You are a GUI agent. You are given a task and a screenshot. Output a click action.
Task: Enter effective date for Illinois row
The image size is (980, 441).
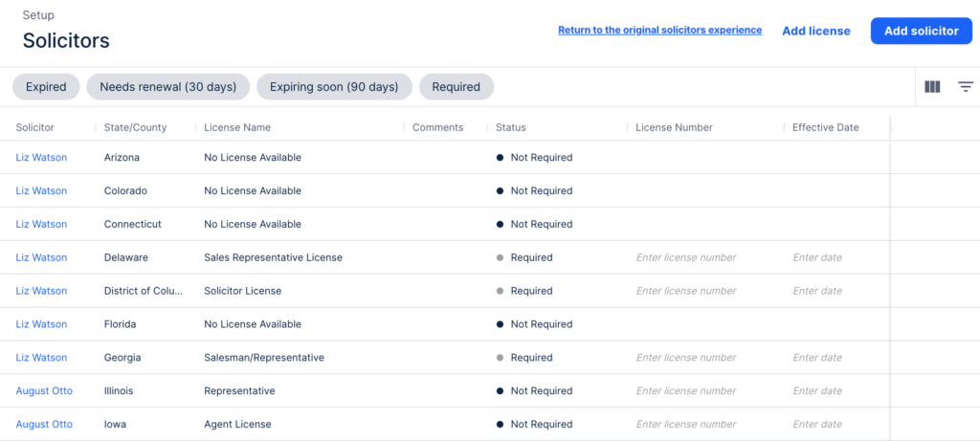point(817,391)
